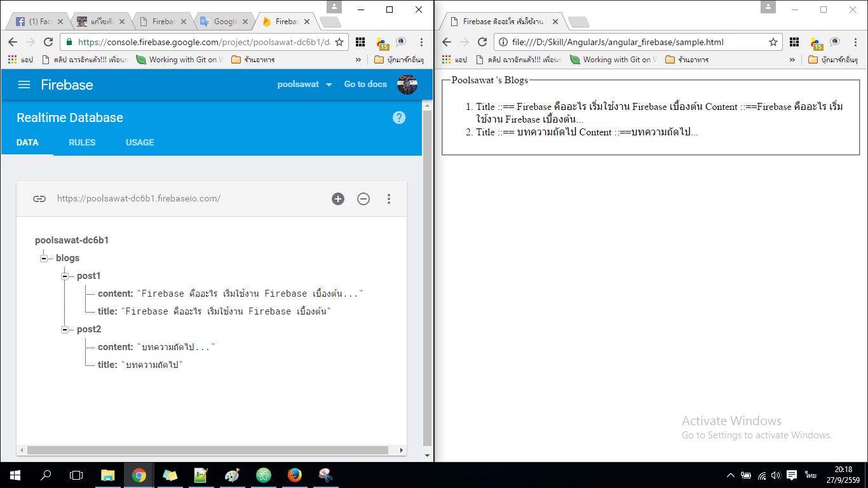The image size is (868, 488).
Task: Open taskbar search magnifier
Action: [46, 475]
